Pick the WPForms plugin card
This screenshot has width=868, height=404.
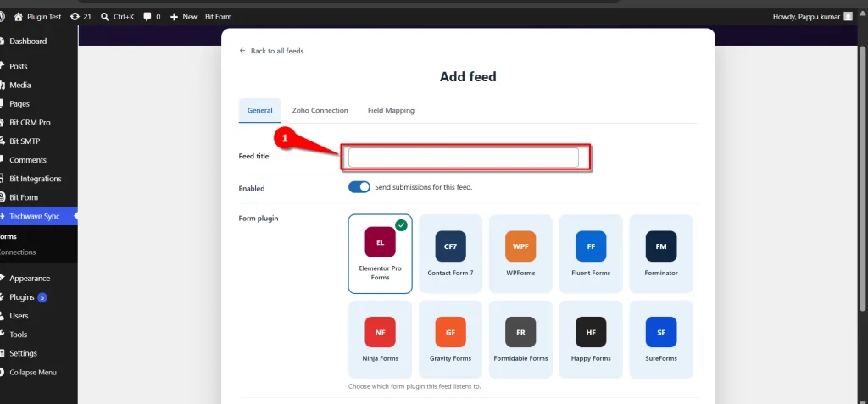point(520,253)
